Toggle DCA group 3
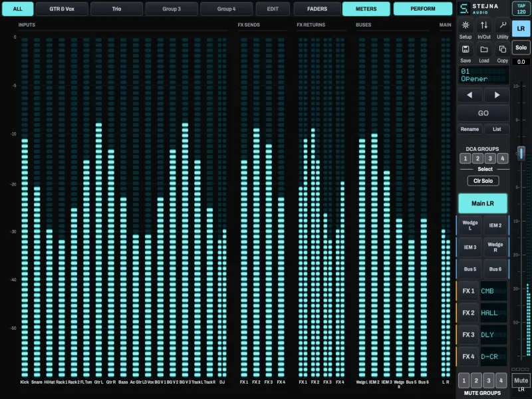Image resolution: width=532 pixels, height=399 pixels. coord(490,158)
